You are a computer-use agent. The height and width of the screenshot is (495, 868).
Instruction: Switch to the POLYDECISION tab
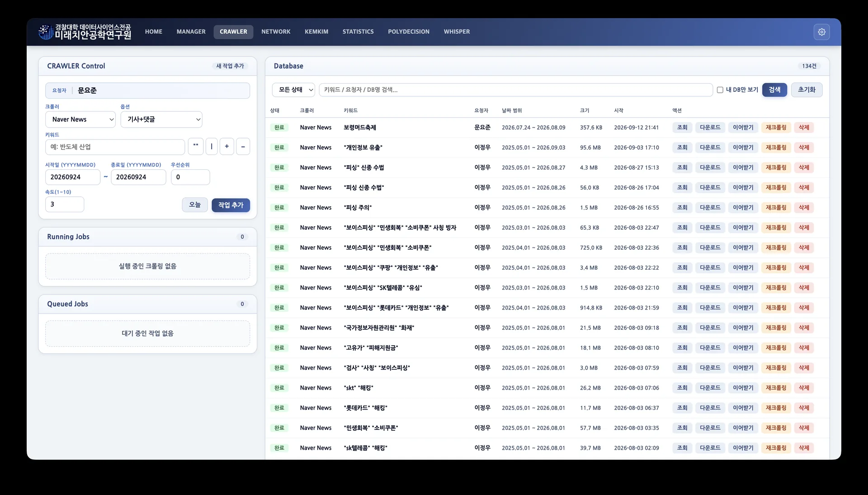tap(409, 32)
